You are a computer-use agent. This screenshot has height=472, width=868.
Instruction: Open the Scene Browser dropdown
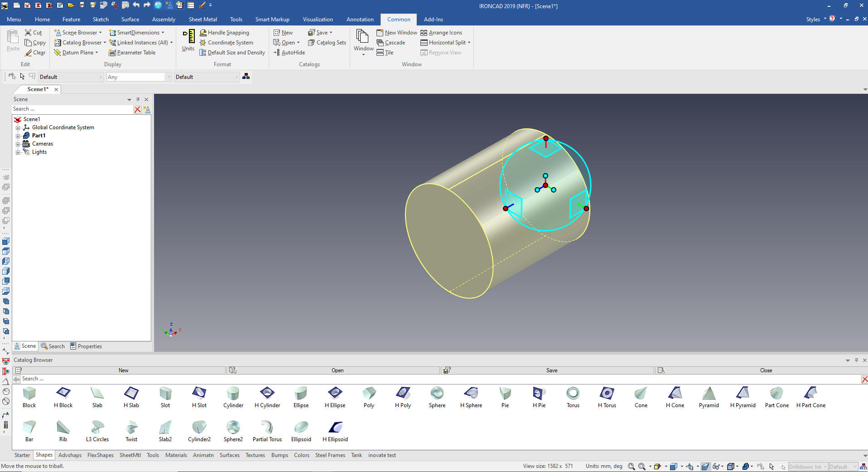pyautogui.click(x=100, y=33)
